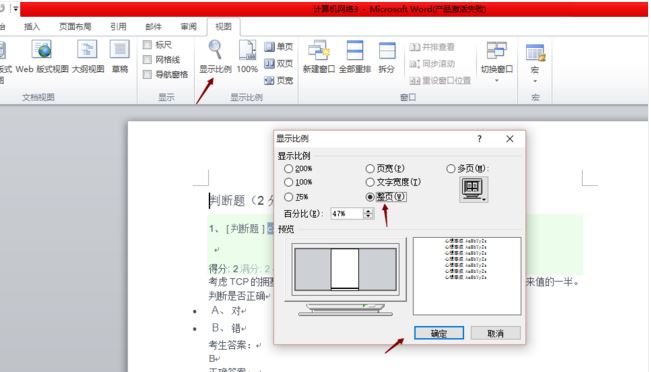Switch to 单页 single page view

click(279, 47)
